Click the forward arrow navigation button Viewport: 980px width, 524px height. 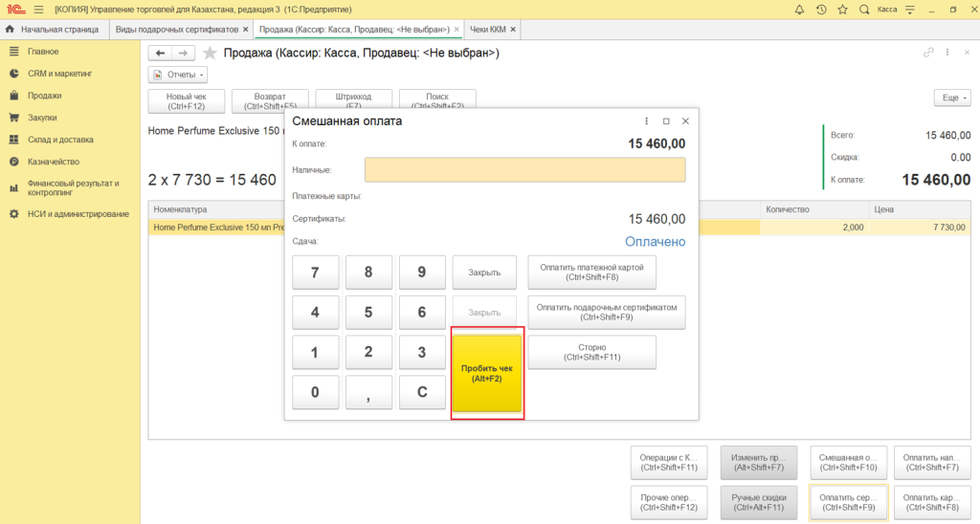183,54
